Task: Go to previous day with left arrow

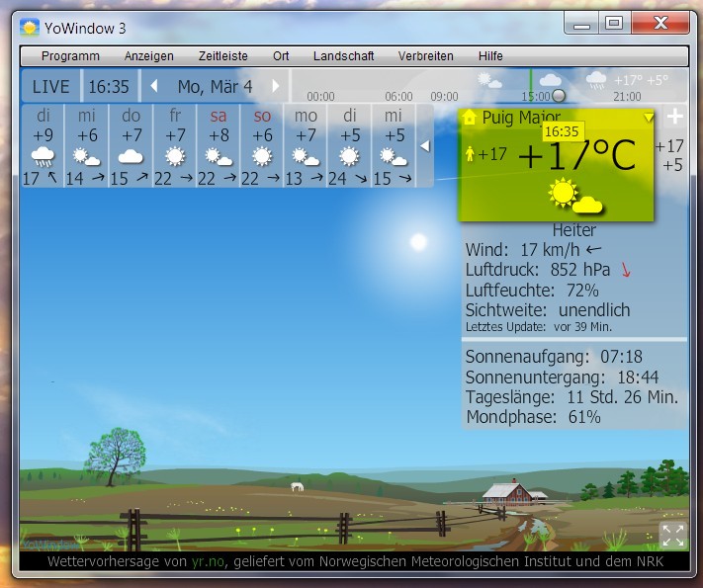Action: 154,87
